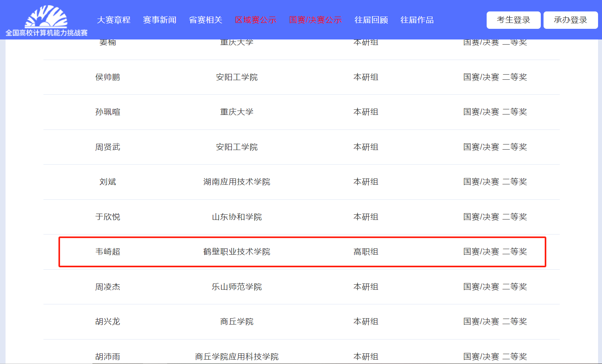Click 安阳工学院 in 侯帅鹏's row

(237, 77)
